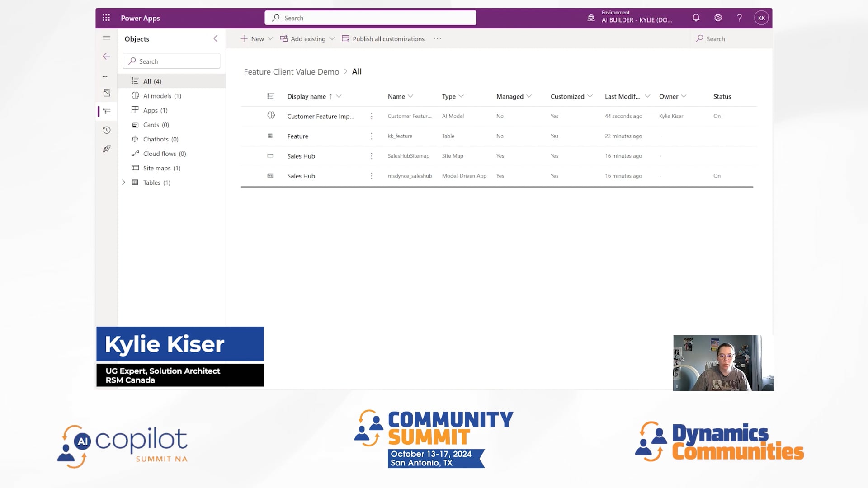Click the Objects pane search field

171,61
